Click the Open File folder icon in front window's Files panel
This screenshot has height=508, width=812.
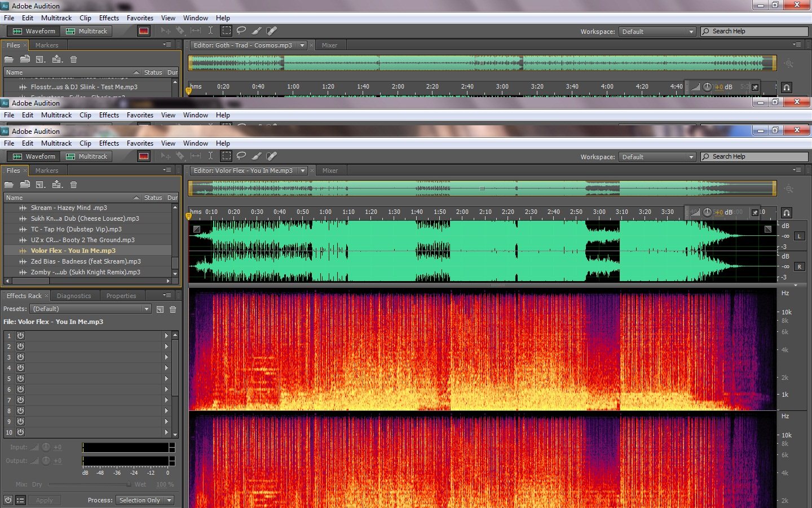(x=9, y=185)
